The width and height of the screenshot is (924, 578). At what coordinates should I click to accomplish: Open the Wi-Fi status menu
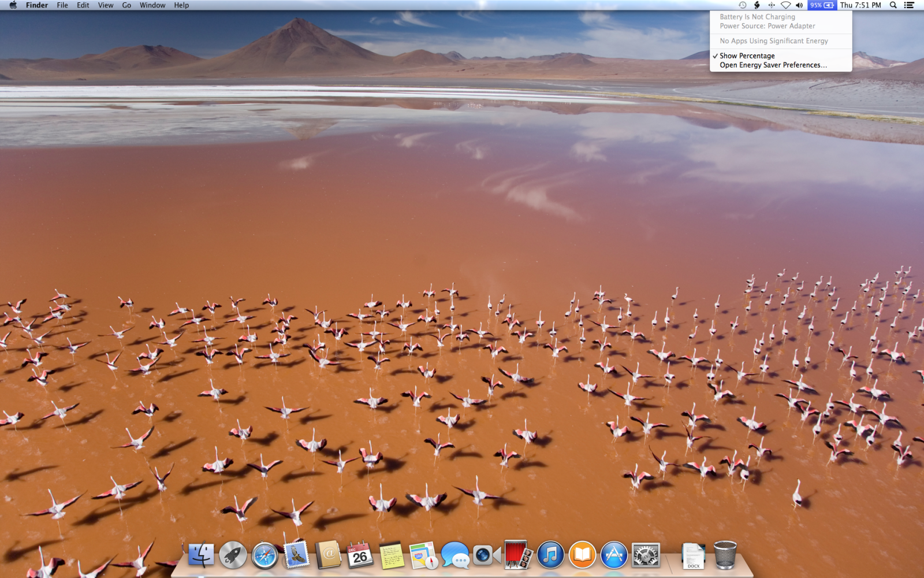coord(785,5)
